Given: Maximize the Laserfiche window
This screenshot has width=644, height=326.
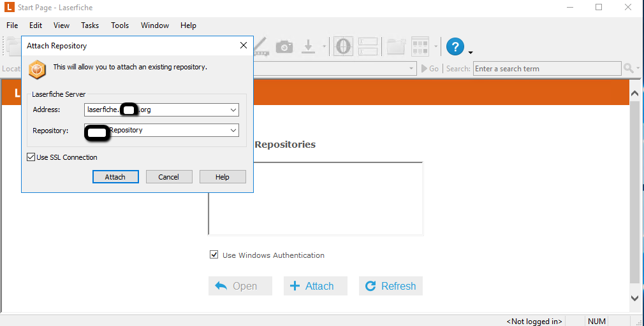Looking at the screenshot, I should (599, 8).
